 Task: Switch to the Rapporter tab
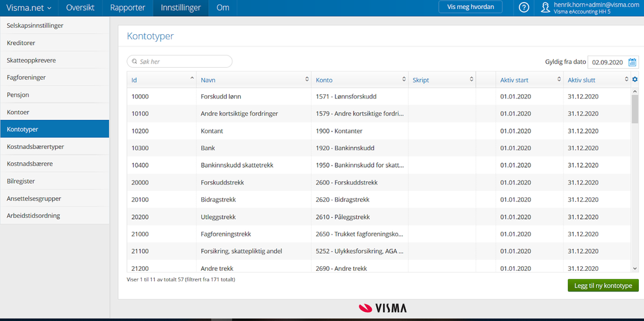tap(127, 8)
